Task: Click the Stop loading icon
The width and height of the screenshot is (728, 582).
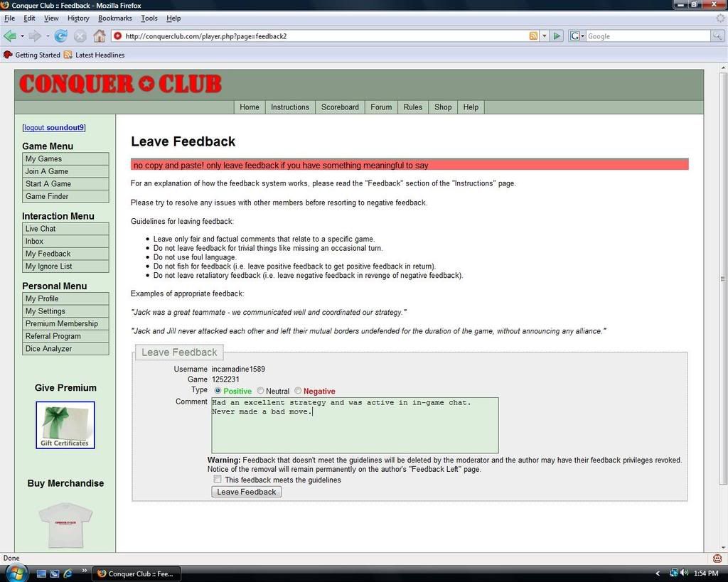Action: (80, 36)
